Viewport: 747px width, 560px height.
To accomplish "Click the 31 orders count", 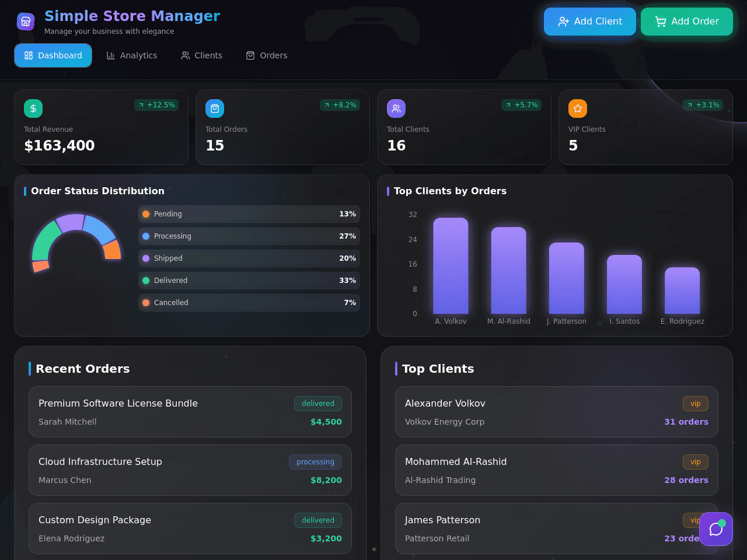I will [x=686, y=422].
